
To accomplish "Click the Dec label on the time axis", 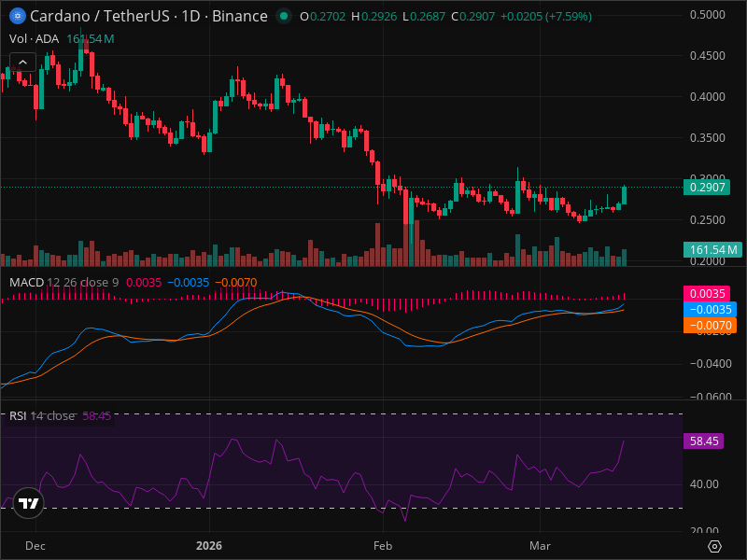I will (x=35, y=546).
